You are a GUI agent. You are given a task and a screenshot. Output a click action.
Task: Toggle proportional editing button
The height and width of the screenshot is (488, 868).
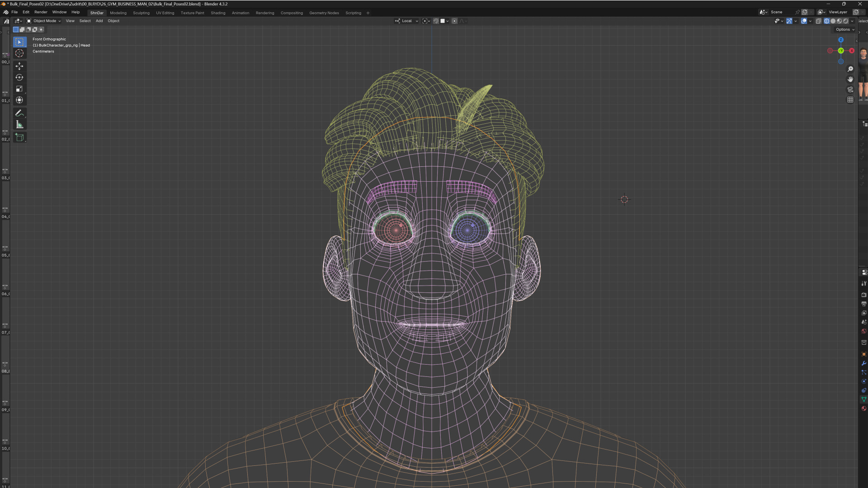coord(454,21)
